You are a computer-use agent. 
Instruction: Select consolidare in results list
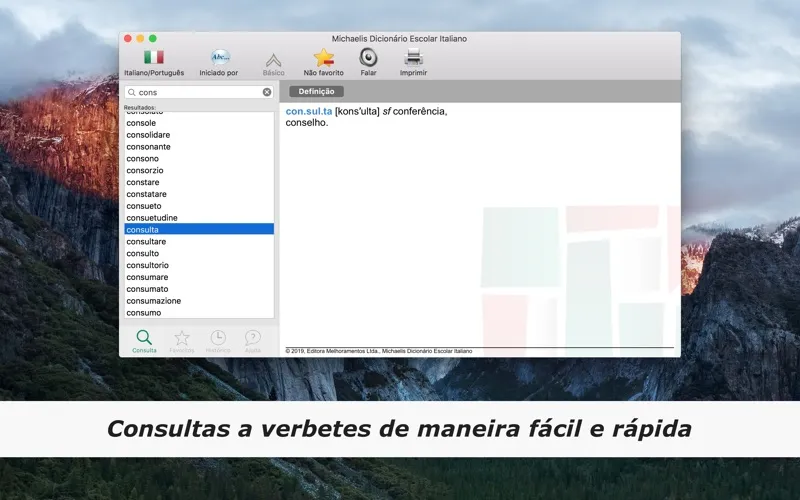coord(148,134)
